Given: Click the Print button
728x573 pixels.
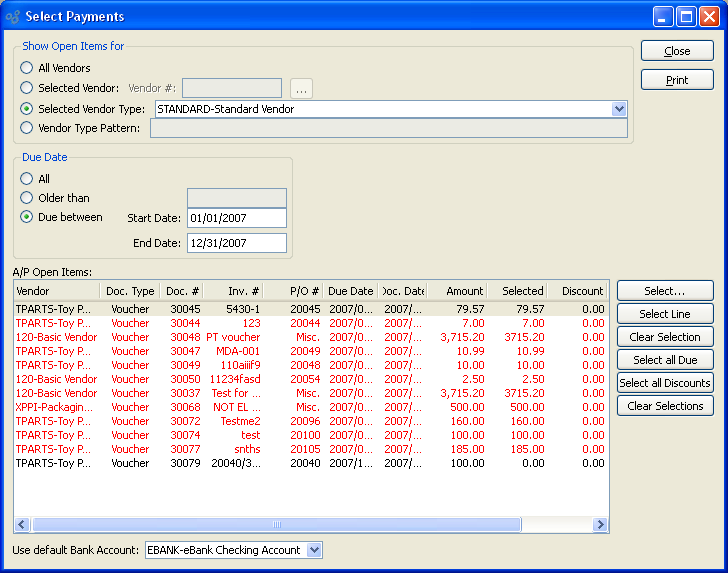Looking at the screenshot, I should [677, 80].
